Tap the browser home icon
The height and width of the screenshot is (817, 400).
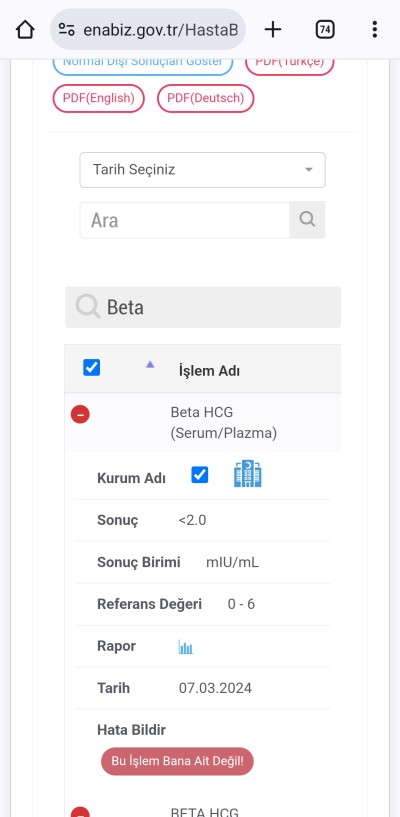25,30
